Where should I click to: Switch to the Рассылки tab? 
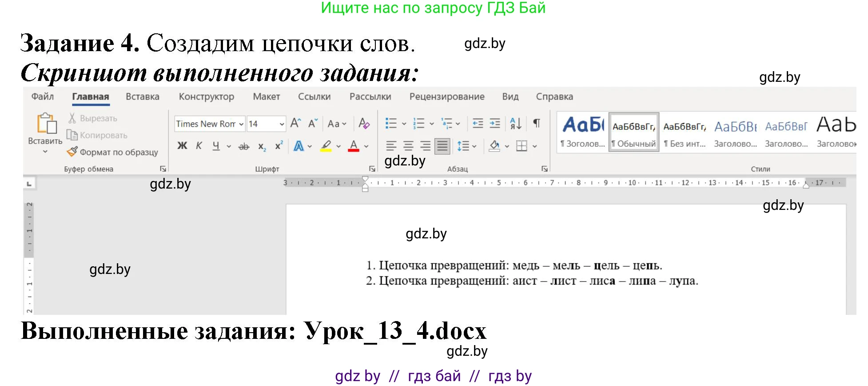[x=370, y=96]
